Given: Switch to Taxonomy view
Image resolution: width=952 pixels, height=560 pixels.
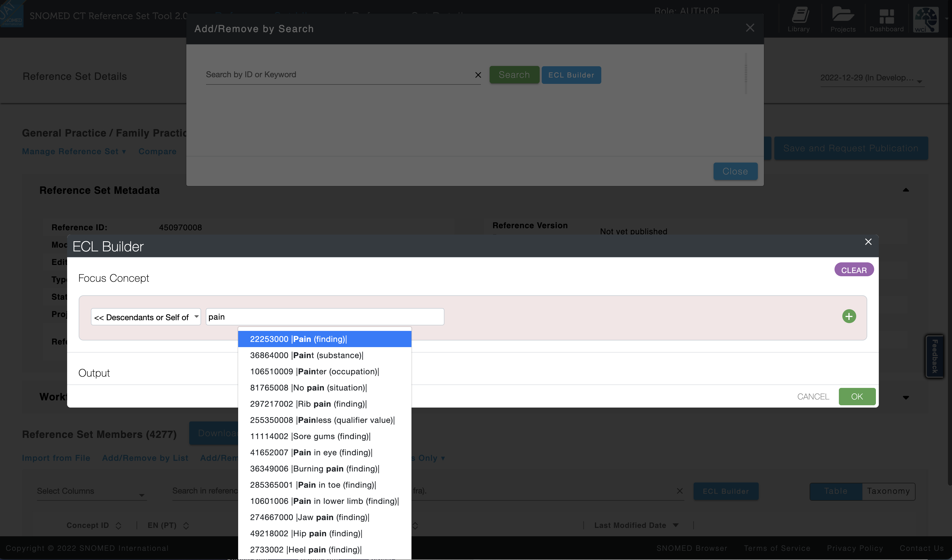Looking at the screenshot, I should pos(888,491).
